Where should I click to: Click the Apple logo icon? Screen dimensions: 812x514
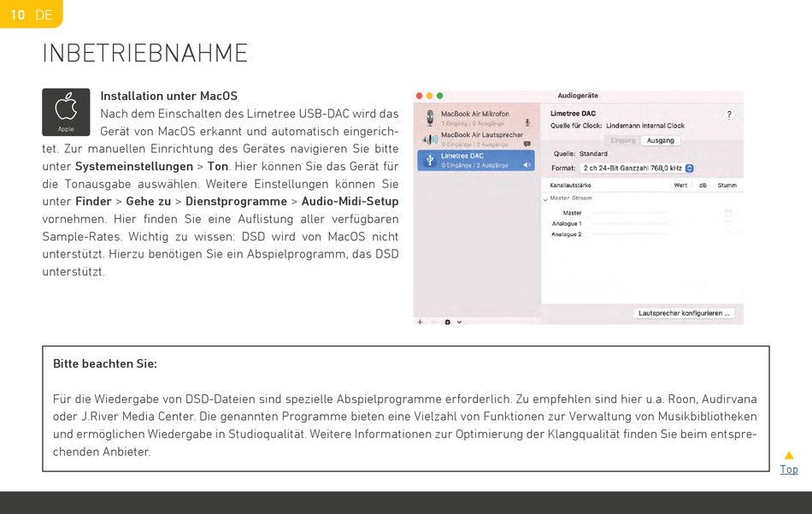(67, 106)
